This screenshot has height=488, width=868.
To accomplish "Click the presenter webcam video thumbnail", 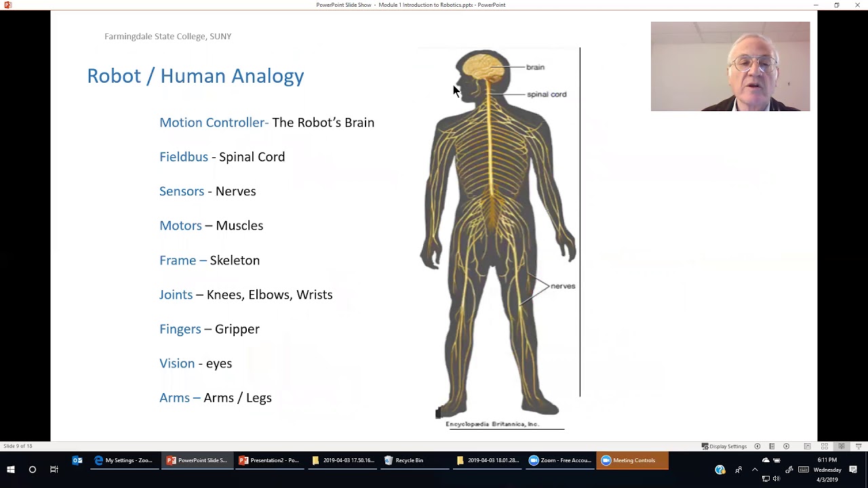I will tap(730, 66).
